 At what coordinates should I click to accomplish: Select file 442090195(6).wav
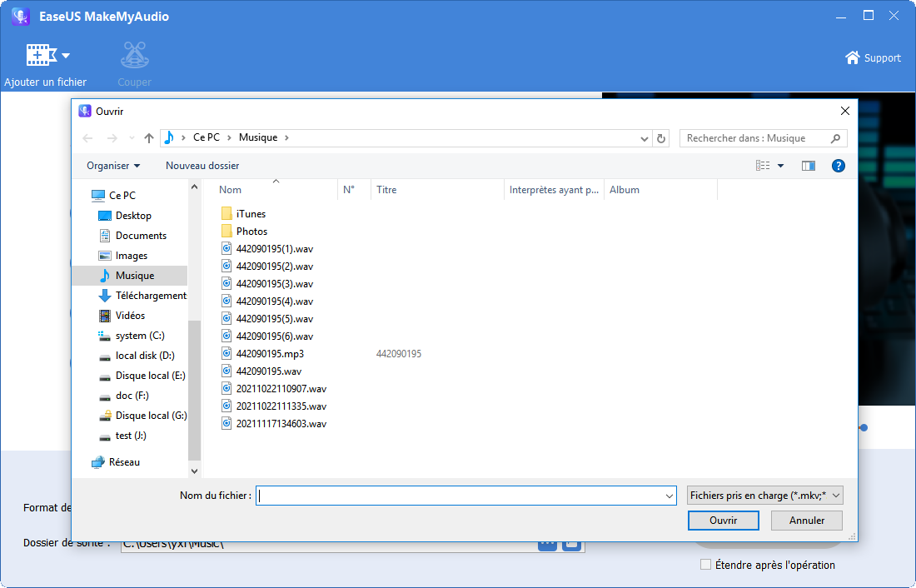267,336
